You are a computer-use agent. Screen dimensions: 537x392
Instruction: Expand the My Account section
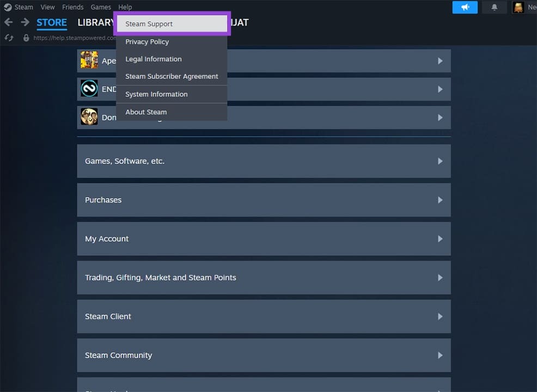264,238
